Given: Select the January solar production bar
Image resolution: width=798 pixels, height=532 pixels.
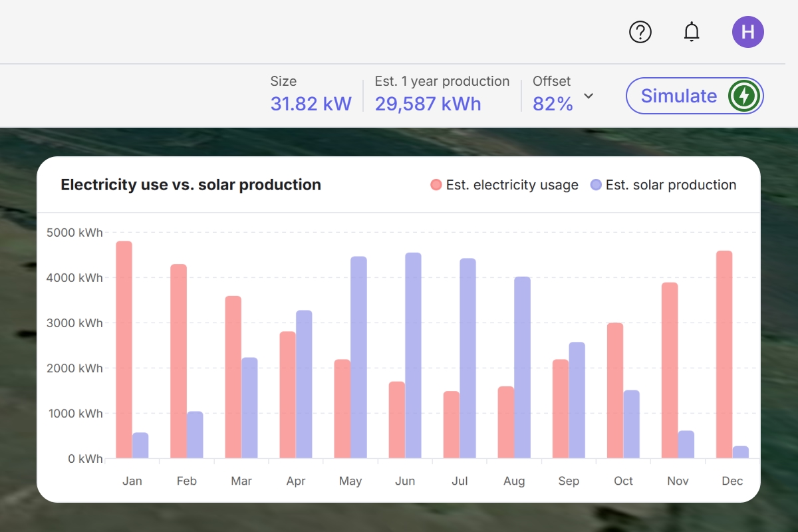Looking at the screenshot, I should coord(140,446).
